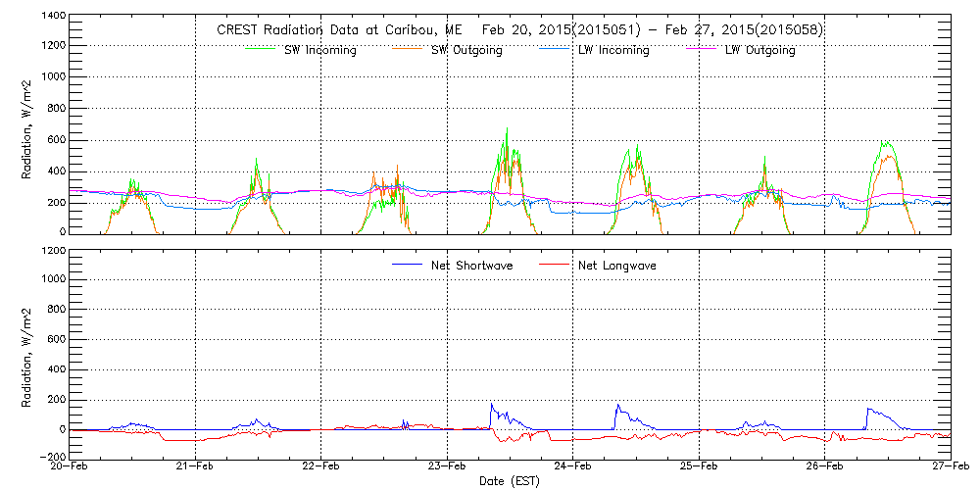
Task: Choose the 22-Feb date tick label
Action: pos(321,467)
